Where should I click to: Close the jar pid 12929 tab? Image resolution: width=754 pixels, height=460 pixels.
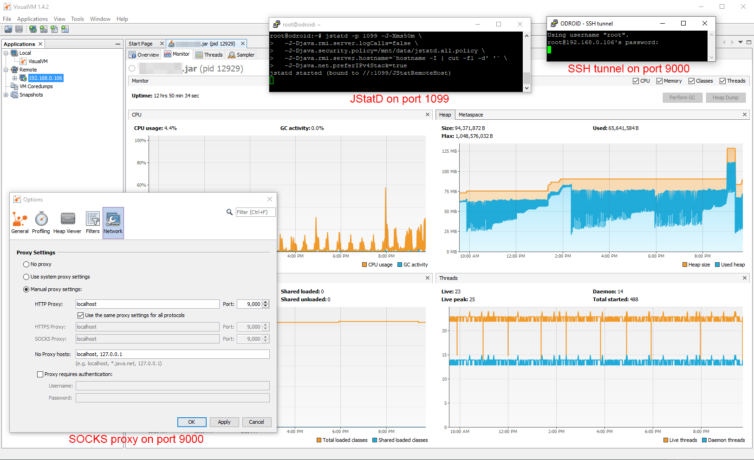(x=243, y=44)
